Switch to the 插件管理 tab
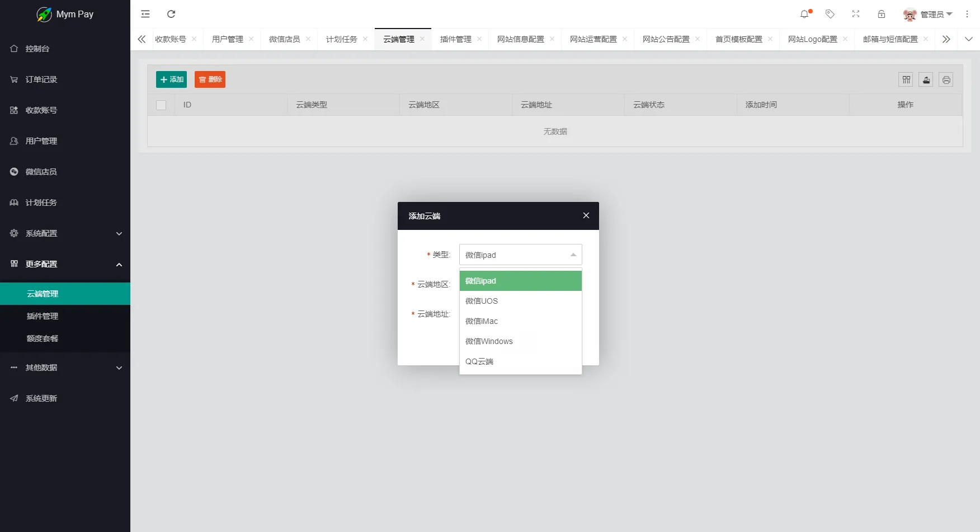Viewport: 980px width, 532px height. click(x=455, y=39)
